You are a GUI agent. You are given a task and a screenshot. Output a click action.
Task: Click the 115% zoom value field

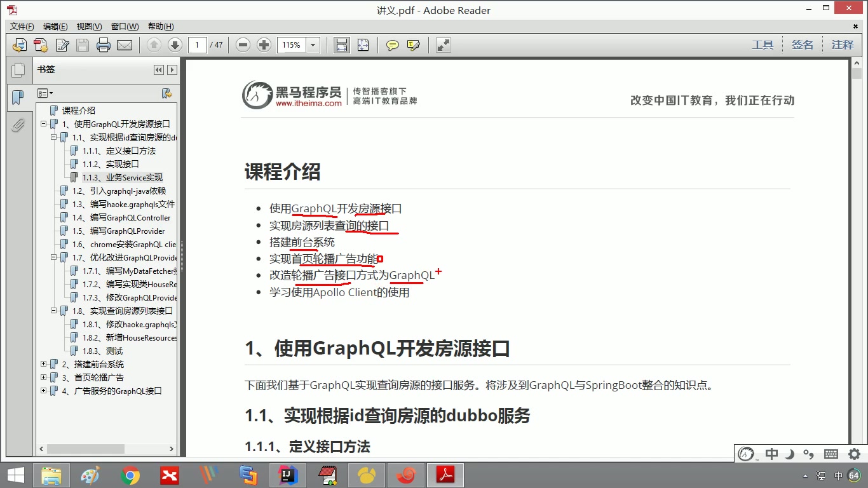tap(292, 45)
